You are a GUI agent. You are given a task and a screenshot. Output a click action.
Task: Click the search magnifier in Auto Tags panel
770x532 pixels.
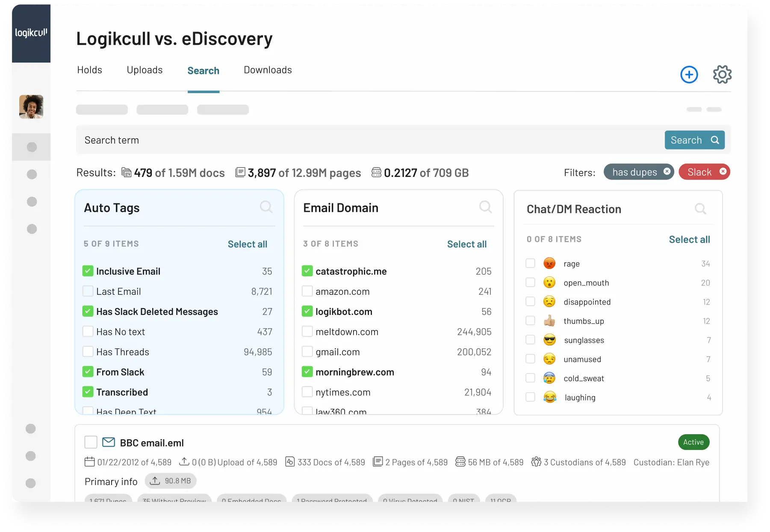[x=266, y=207]
